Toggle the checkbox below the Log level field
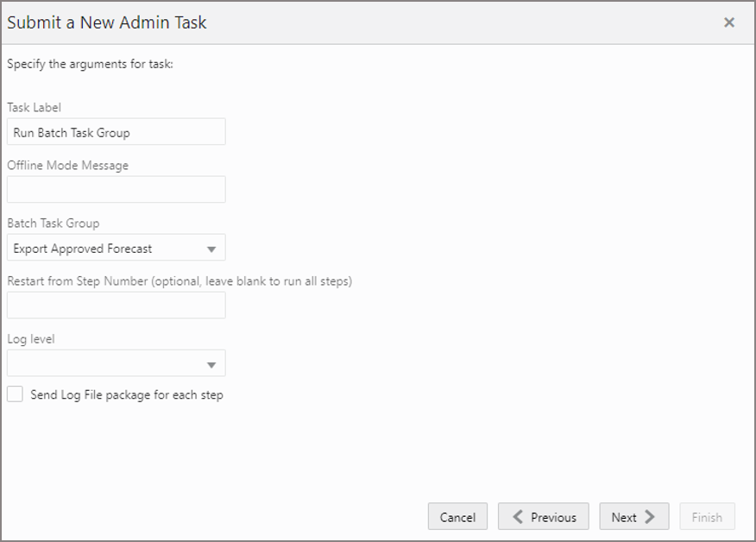 coord(15,394)
